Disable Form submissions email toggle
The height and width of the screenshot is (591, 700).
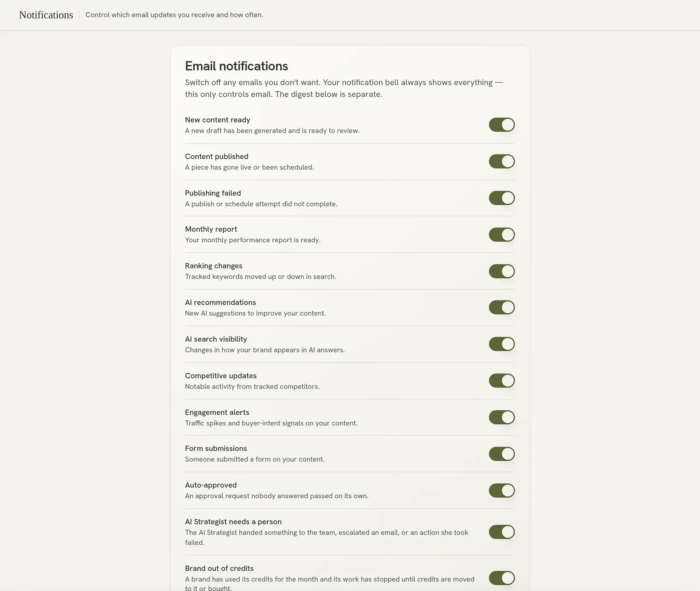click(502, 454)
